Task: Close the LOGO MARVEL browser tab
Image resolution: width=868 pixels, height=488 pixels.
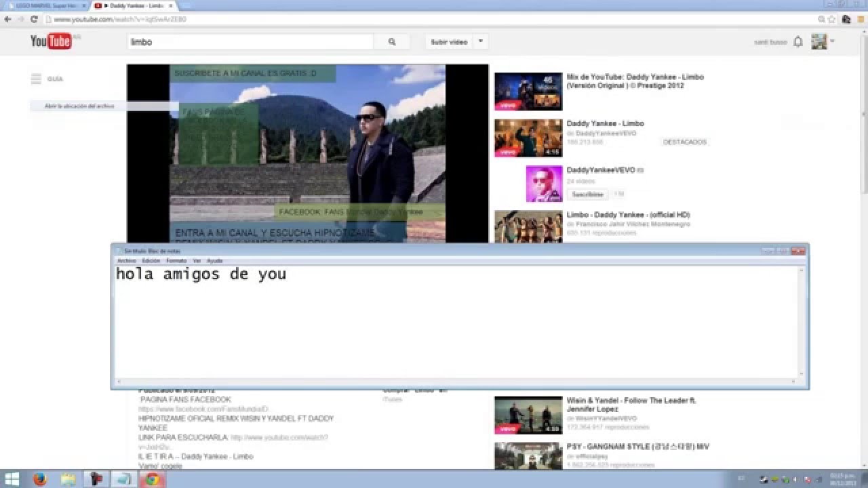Action: (x=83, y=5)
